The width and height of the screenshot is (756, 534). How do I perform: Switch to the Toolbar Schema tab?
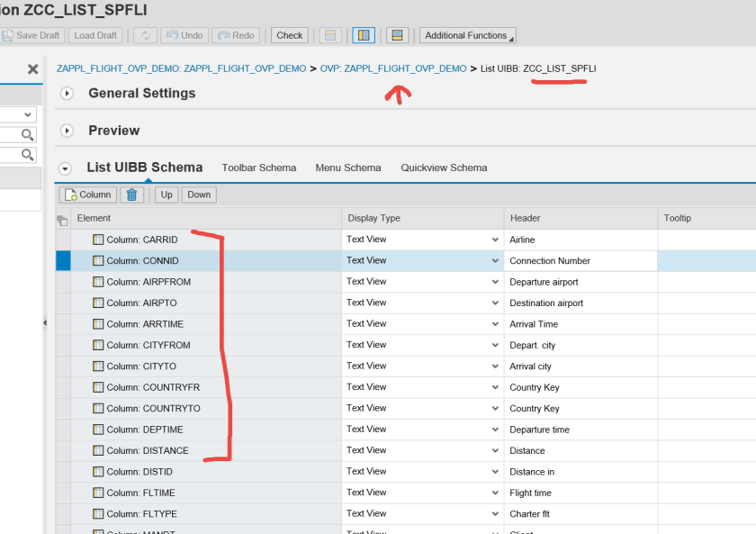coord(258,167)
